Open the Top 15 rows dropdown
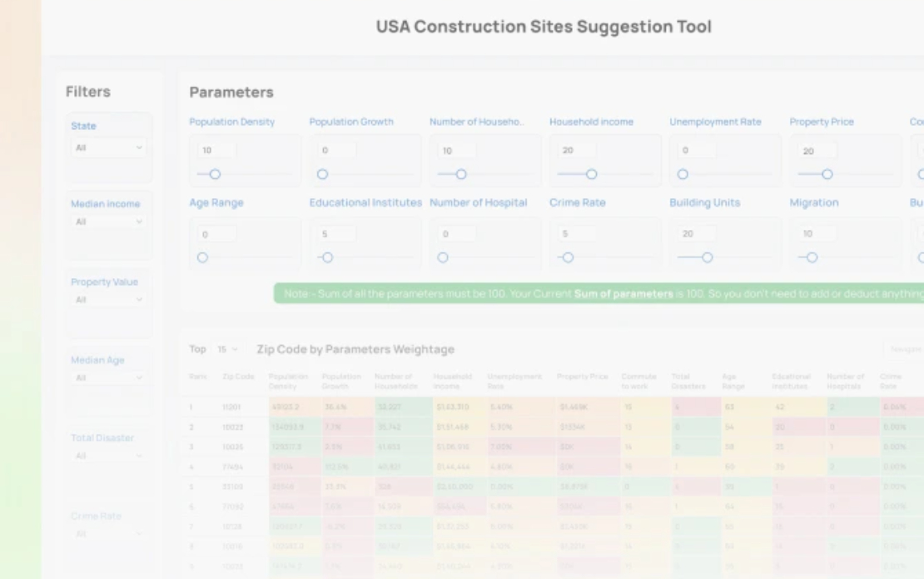The width and height of the screenshot is (924, 579). [x=227, y=349]
